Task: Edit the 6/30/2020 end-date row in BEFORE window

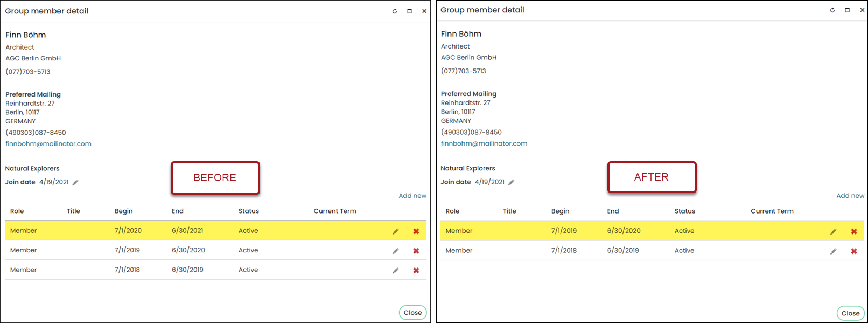Action: [396, 251]
